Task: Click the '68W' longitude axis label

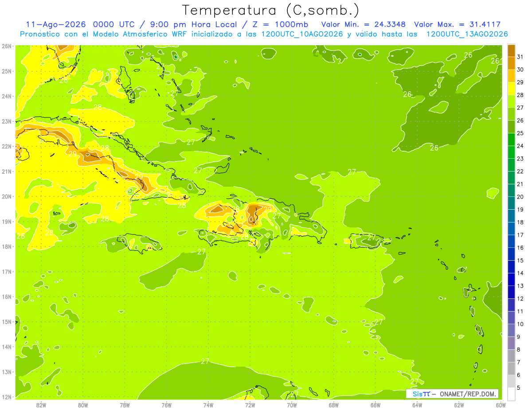Action: [x=334, y=404]
